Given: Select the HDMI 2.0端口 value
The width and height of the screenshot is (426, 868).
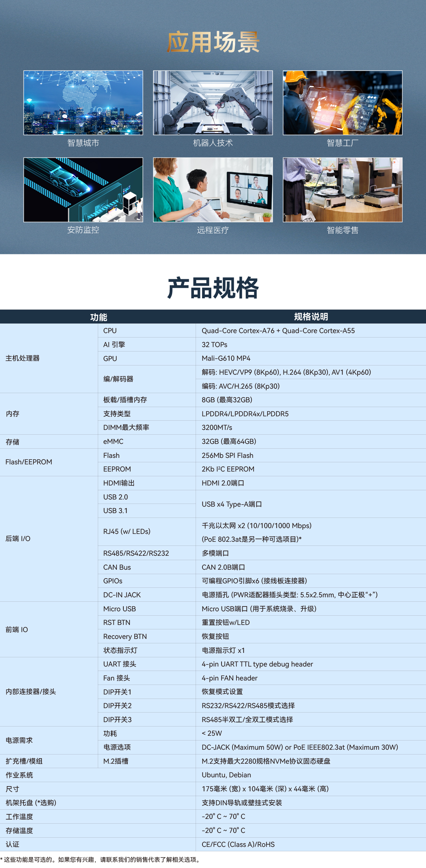Looking at the screenshot, I should coord(223,483).
